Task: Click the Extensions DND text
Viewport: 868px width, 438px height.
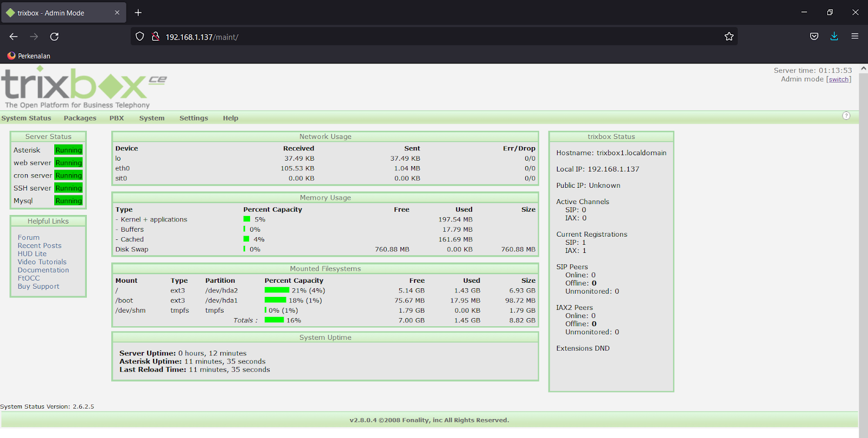Action: (x=583, y=348)
